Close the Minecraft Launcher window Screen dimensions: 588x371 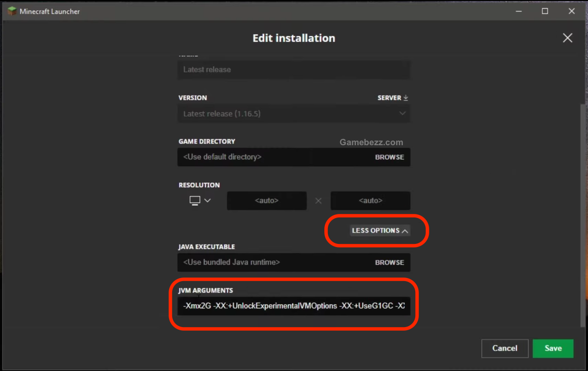(x=571, y=11)
